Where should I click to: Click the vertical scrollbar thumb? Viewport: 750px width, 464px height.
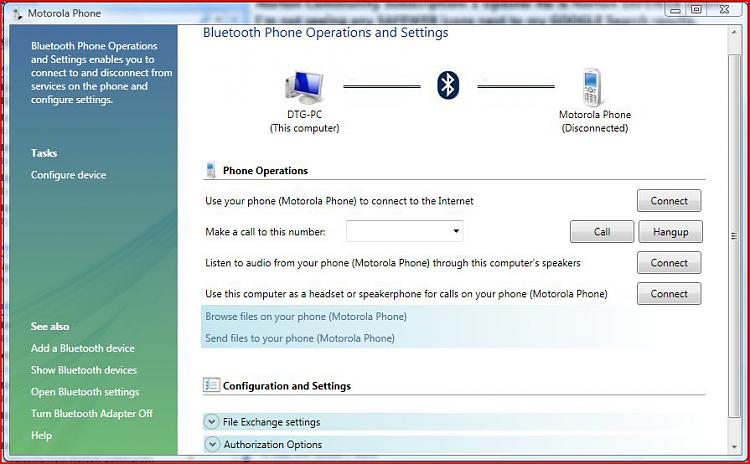(x=734, y=236)
